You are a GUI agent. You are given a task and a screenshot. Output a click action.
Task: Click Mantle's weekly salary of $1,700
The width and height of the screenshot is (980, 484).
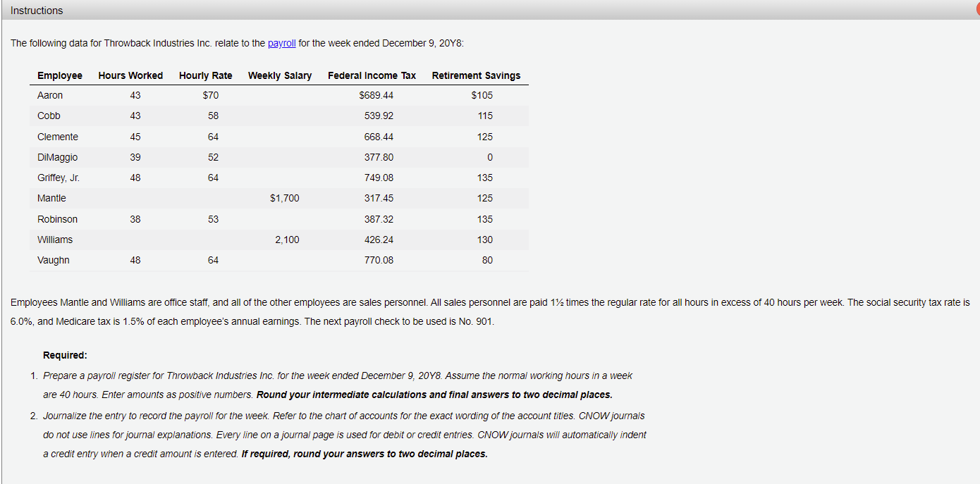coord(285,198)
